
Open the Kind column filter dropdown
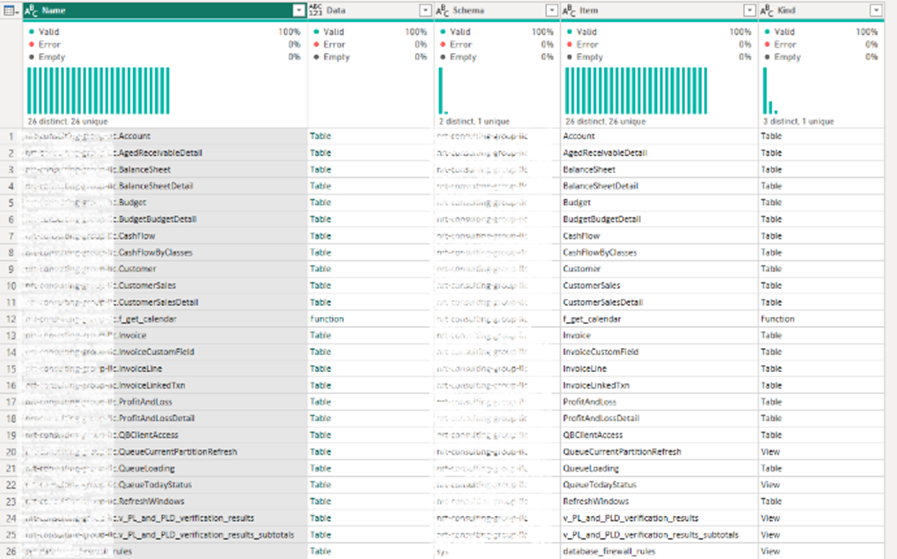(876, 10)
